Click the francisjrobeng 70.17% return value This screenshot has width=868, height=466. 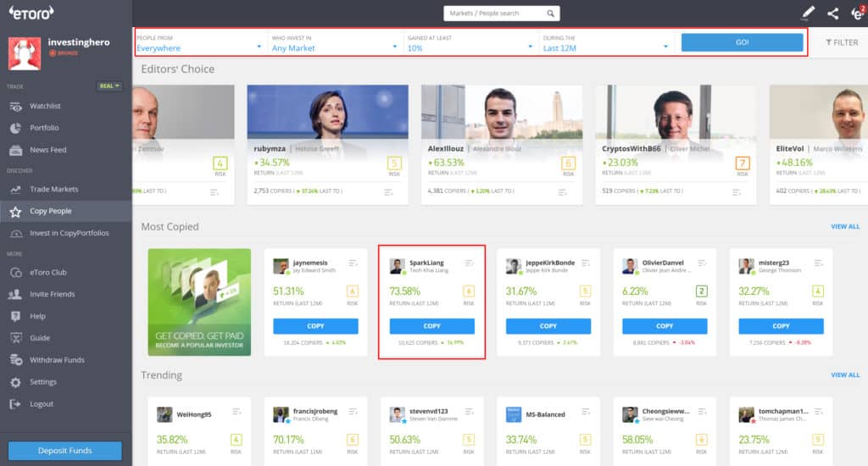tap(288, 440)
